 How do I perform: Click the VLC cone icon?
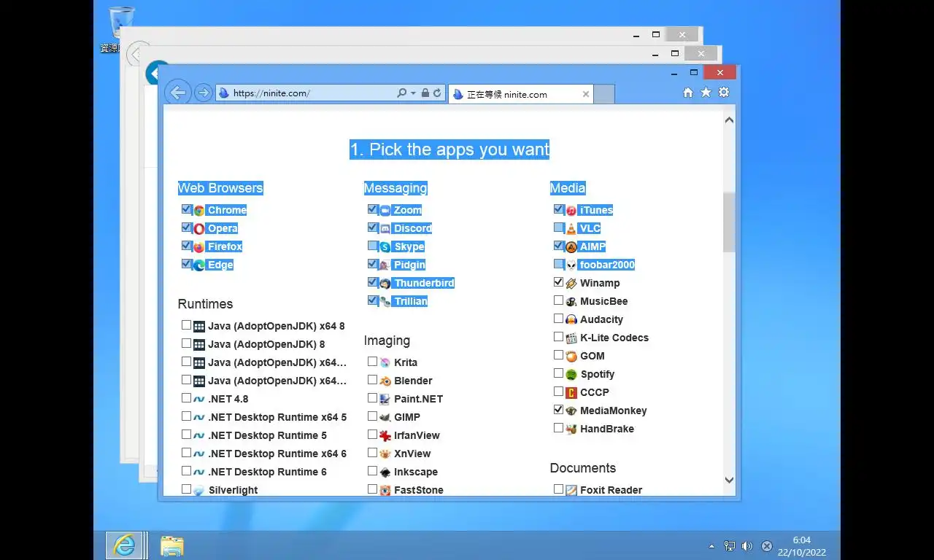click(571, 228)
